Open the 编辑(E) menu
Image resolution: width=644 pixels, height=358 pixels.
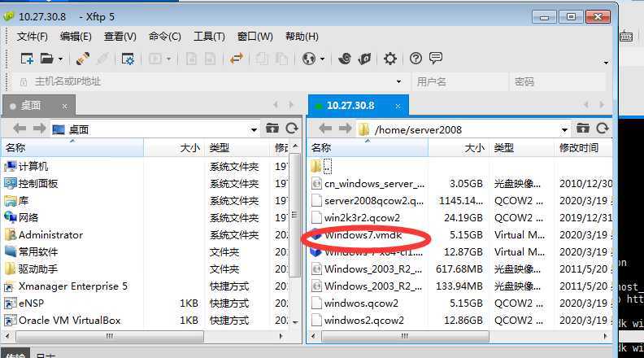click(x=76, y=37)
